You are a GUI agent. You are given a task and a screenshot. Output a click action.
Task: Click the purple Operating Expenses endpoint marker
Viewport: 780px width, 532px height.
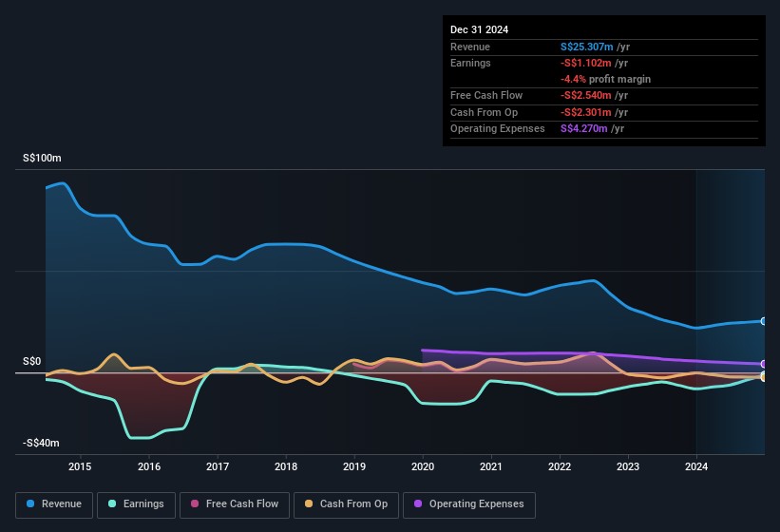pos(763,364)
